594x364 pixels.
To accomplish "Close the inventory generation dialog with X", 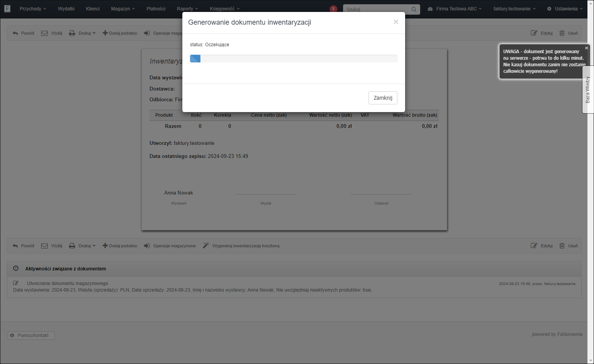I will click(x=396, y=22).
